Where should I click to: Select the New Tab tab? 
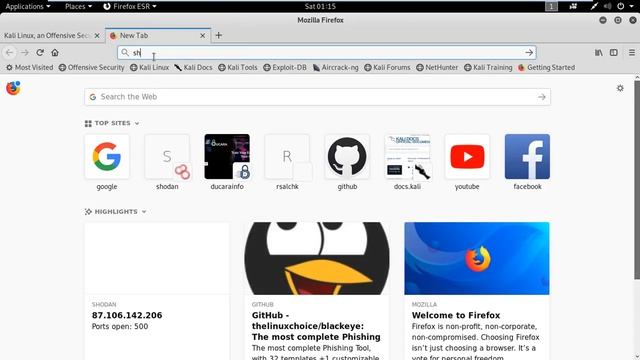(158, 36)
